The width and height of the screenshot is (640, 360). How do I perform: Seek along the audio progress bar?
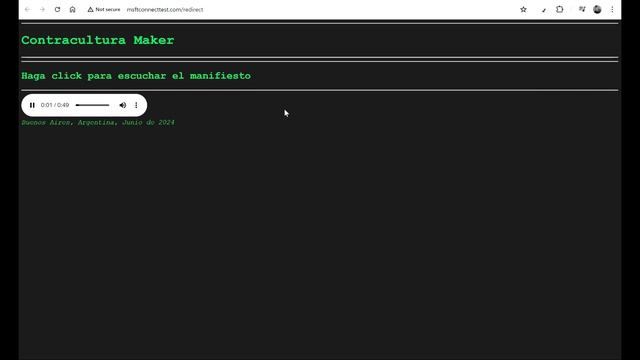92,105
